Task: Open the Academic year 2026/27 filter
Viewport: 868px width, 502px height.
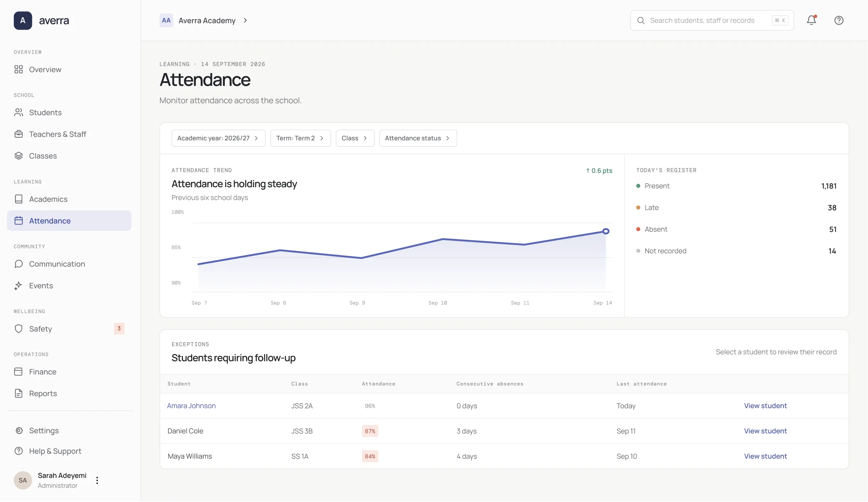Action: coord(218,138)
